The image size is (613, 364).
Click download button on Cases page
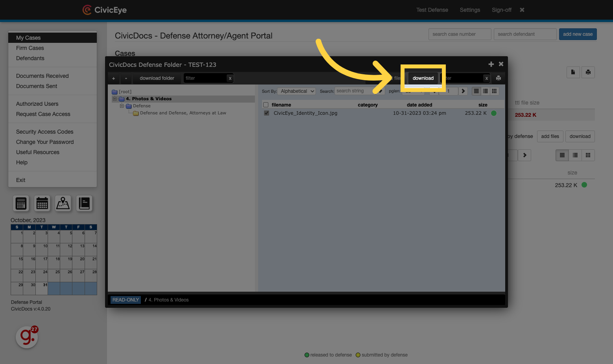pyautogui.click(x=580, y=136)
